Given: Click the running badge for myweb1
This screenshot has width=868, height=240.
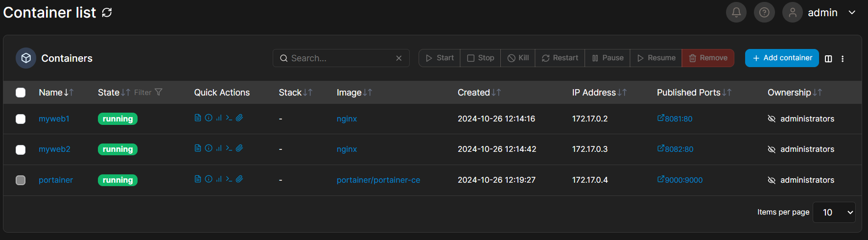Looking at the screenshot, I should (117, 119).
